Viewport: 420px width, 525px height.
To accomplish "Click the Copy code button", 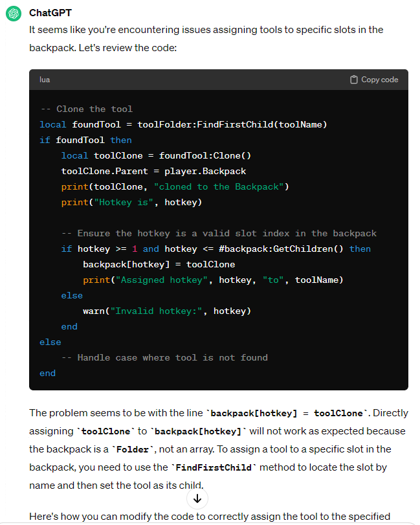I will (379, 79).
